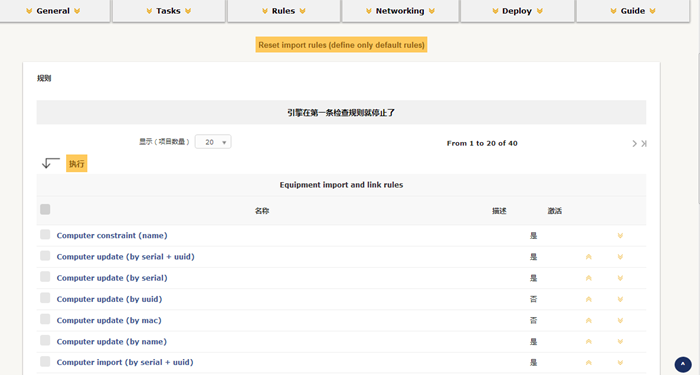
Task: Tick the Computer update (by uuid) checkbox
Action: point(45,298)
